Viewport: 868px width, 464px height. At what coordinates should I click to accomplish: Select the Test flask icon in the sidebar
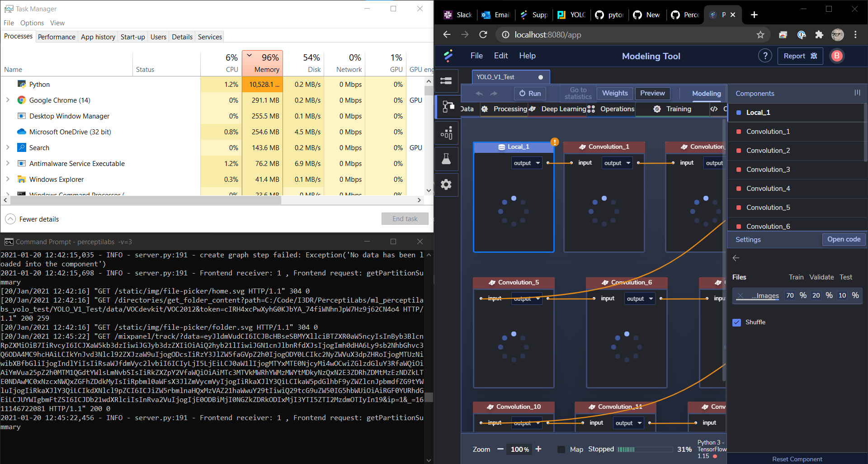click(446, 158)
